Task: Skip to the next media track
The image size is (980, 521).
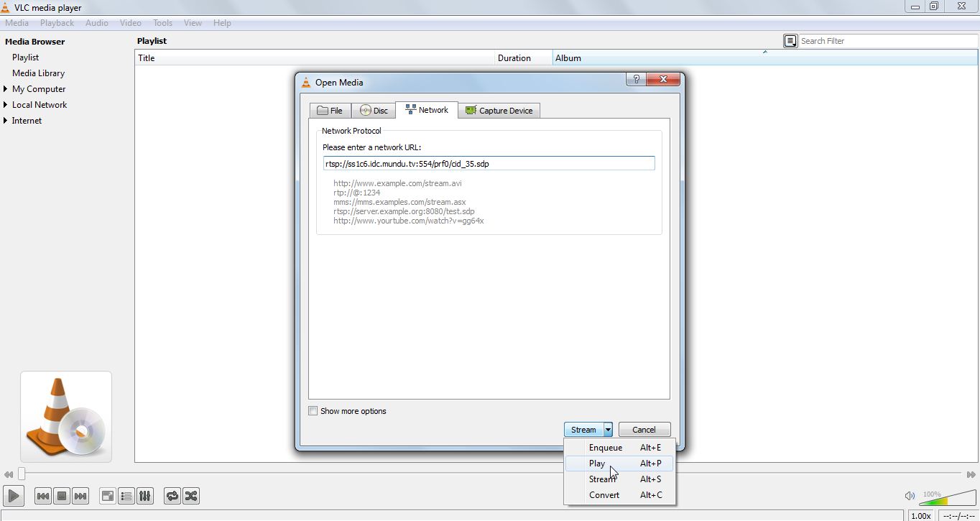Action: [x=80, y=496]
